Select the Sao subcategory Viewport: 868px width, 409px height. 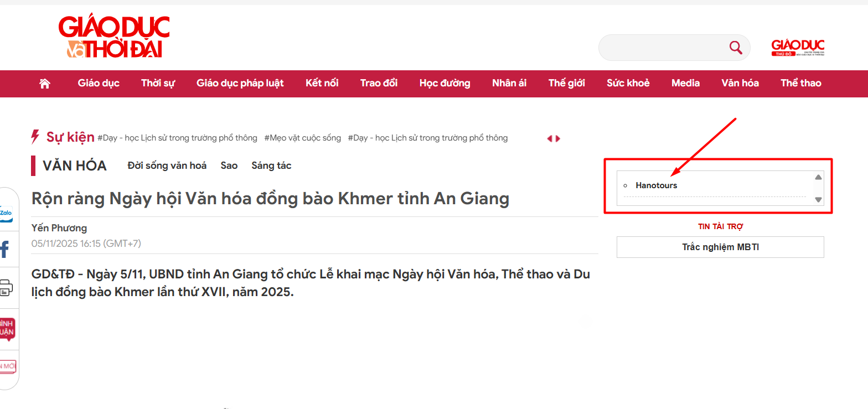pyautogui.click(x=229, y=165)
